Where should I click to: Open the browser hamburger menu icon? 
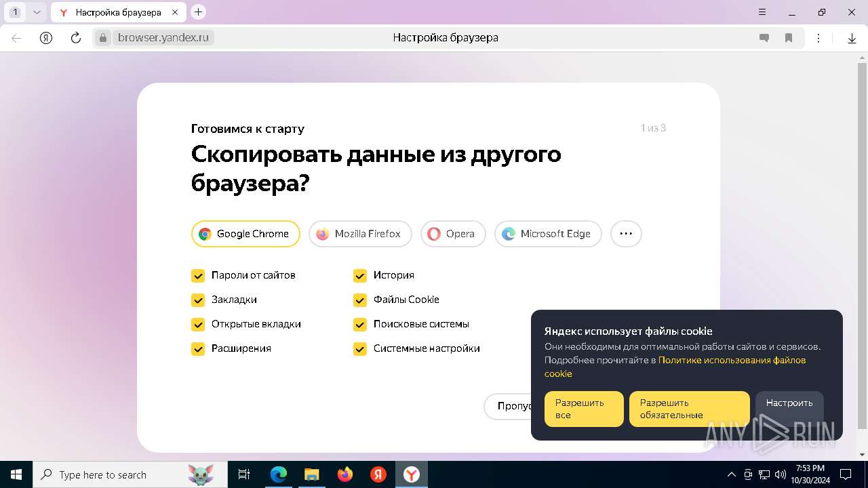pos(762,12)
